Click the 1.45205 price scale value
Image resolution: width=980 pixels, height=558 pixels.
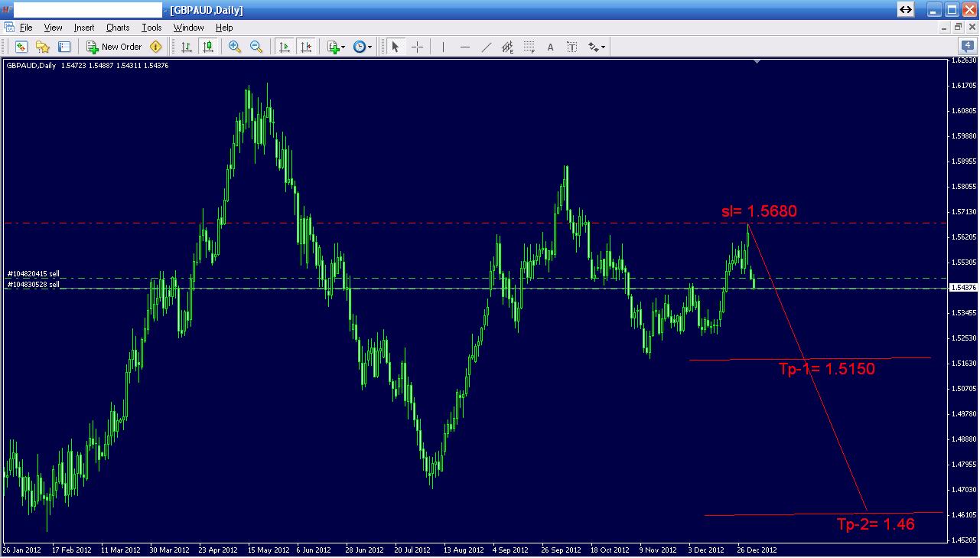coord(964,540)
